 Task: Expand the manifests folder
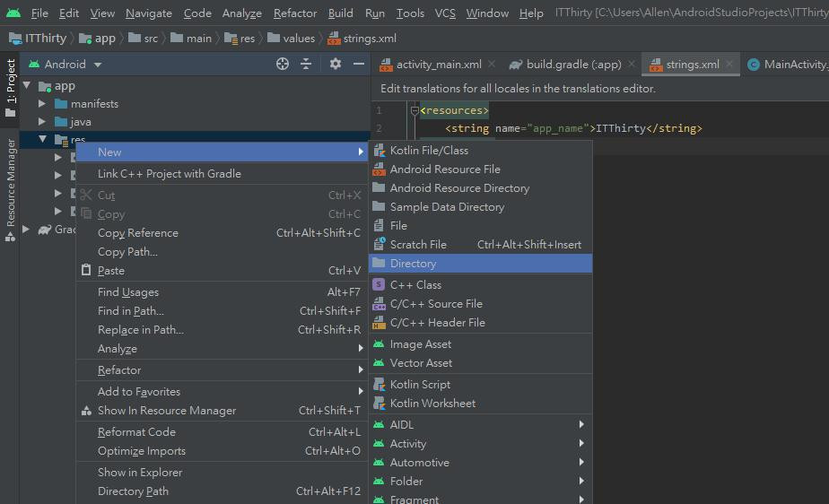[42, 103]
